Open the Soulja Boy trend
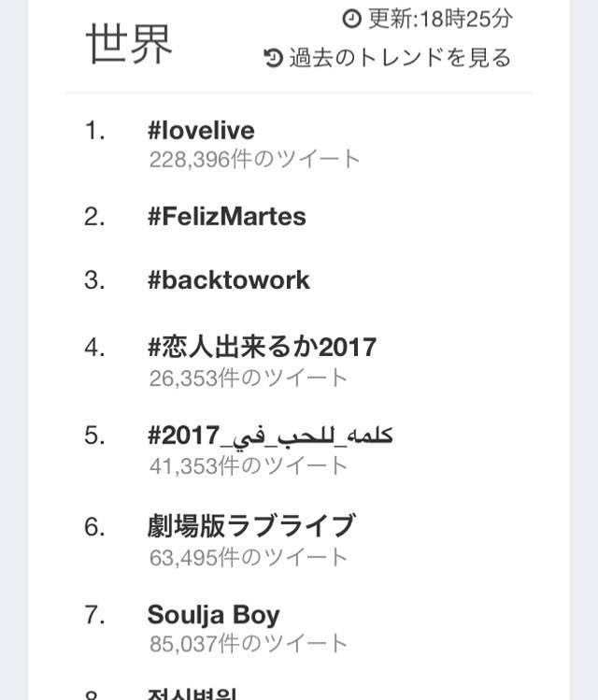Viewport: 598px width, 700px height. coord(213,615)
